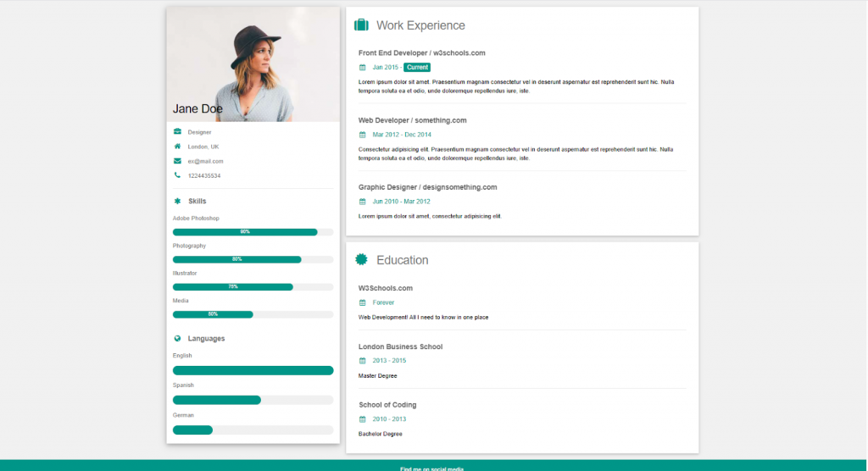The image size is (868, 471).
Task: Click the Front End Developer / w3schools.com title
Action: pyautogui.click(x=422, y=53)
